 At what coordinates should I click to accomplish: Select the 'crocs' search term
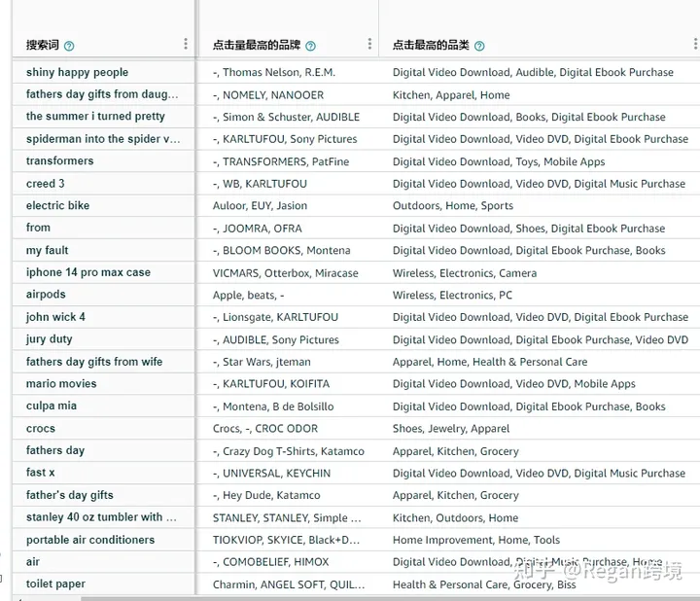tap(41, 429)
